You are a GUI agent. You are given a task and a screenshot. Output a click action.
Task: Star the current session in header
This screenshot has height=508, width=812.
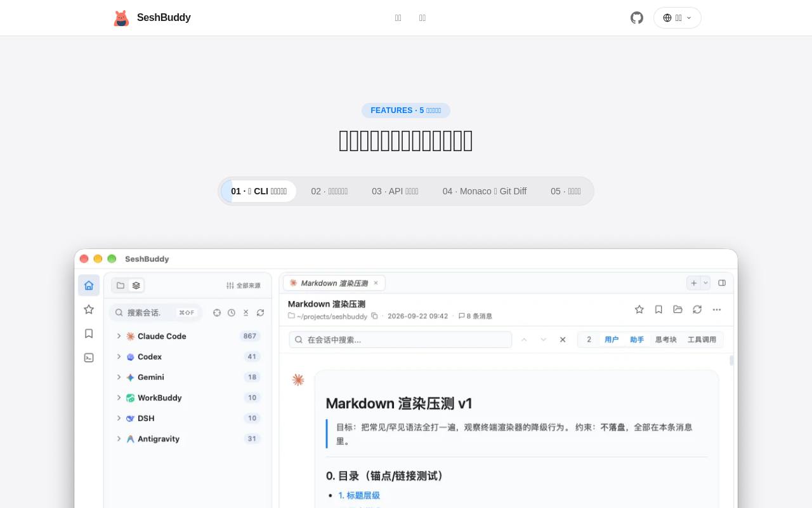point(639,309)
